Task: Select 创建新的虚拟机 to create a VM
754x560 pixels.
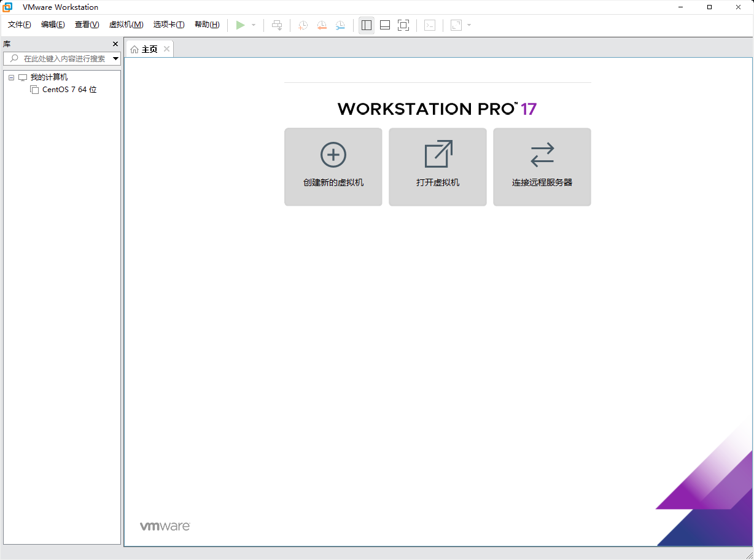Action: pyautogui.click(x=333, y=166)
